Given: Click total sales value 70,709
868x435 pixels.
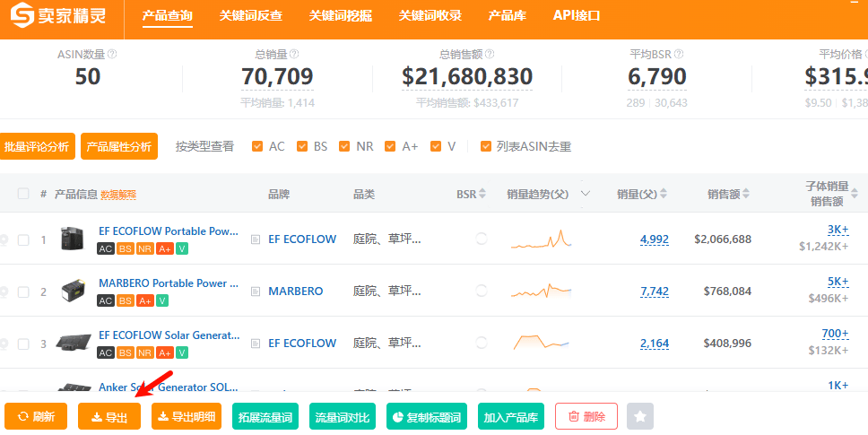Looking at the screenshot, I should pyautogui.click(x=277, y=76).
